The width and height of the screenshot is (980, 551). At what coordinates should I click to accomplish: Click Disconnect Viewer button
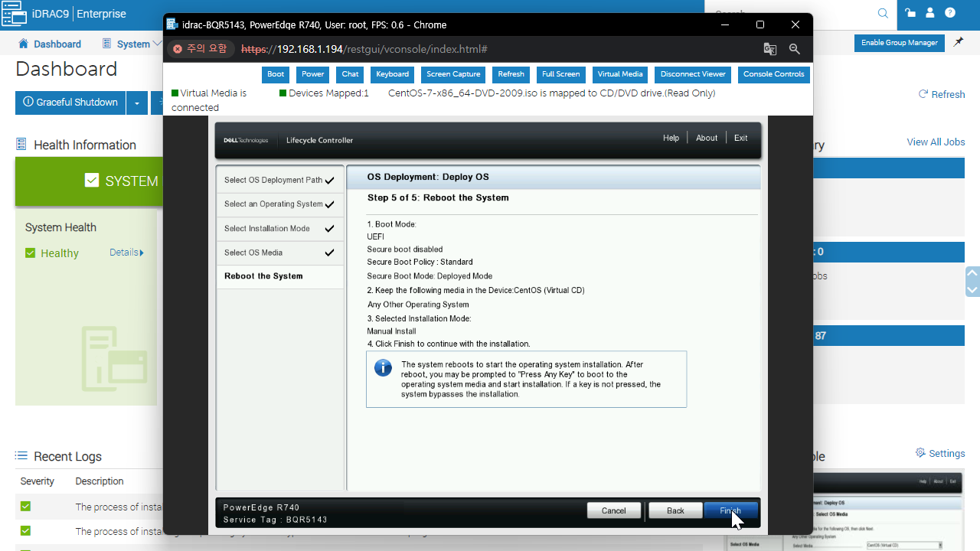[693, 74]
